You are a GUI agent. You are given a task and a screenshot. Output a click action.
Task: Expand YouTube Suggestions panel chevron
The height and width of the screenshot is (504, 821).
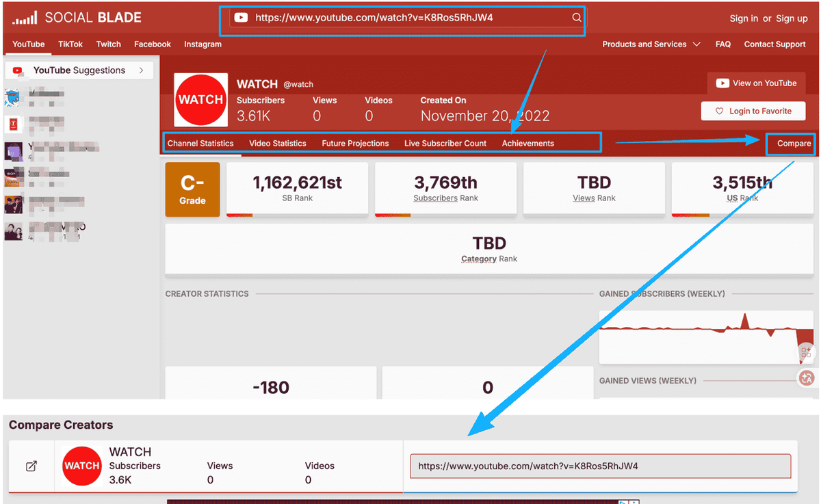point(141,70)
